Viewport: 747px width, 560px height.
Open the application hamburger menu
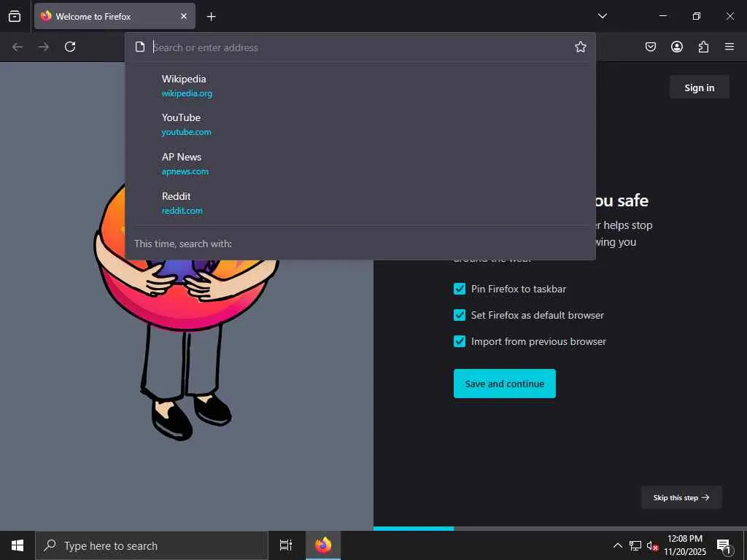pos(729,47)
